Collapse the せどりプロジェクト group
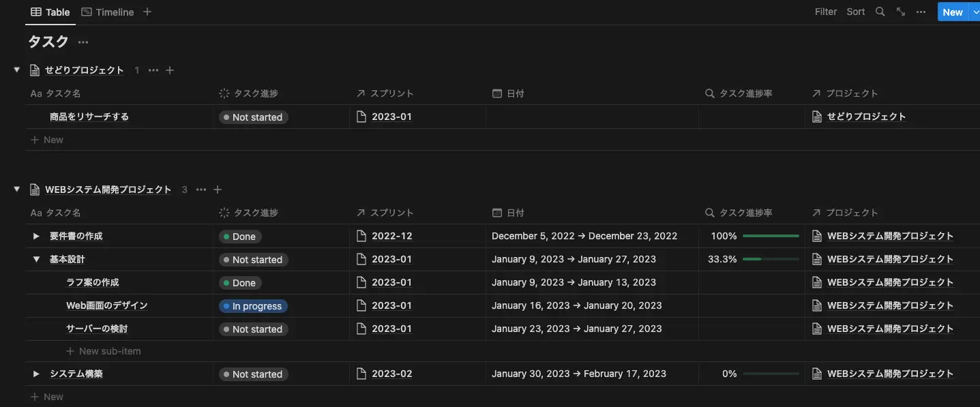 pos(17,70)
